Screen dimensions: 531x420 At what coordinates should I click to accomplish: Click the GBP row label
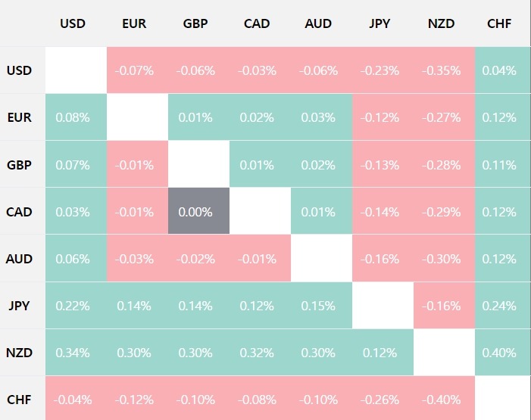tap(19, 164)
